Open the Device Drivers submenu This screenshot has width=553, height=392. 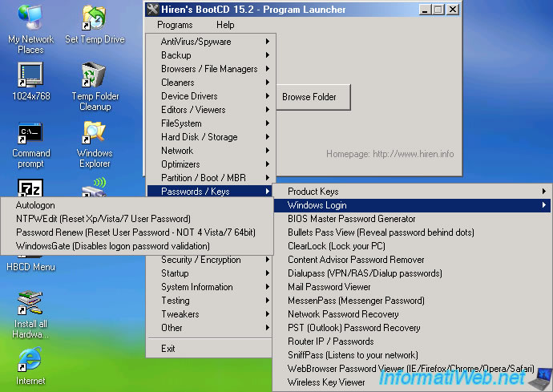click(210, 96)
